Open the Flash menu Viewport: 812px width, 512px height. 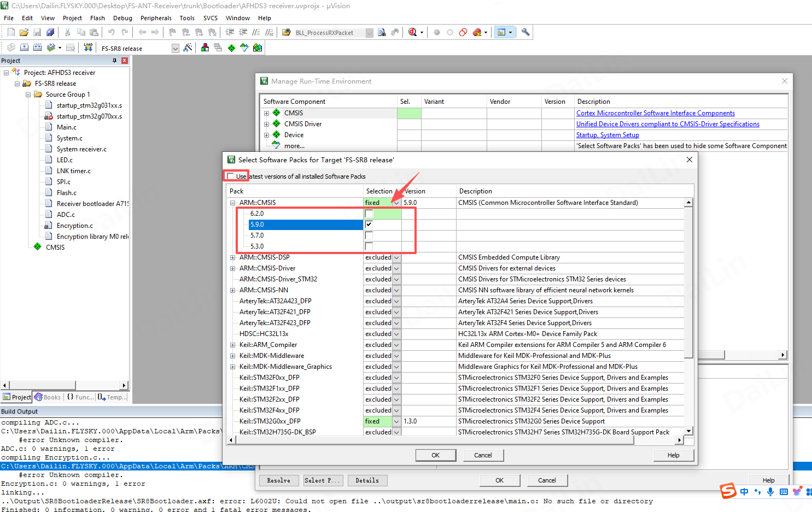(97, 18)
